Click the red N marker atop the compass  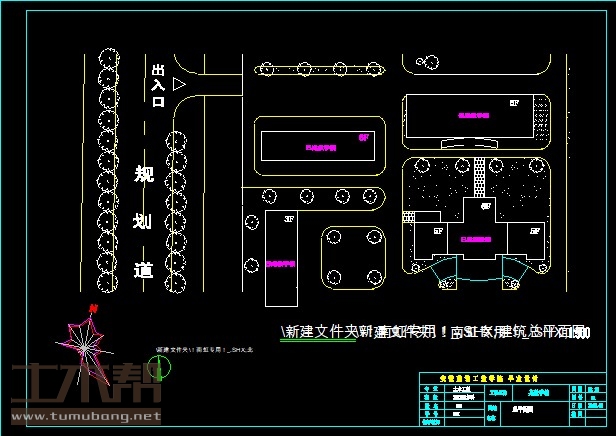[91, 309]
